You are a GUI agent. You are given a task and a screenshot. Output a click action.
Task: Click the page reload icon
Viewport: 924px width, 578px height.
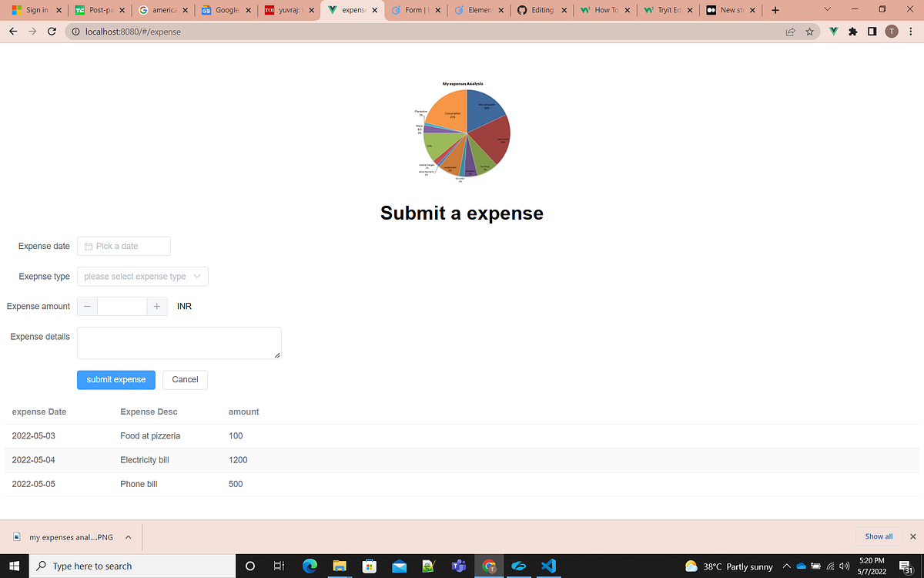pos(52,32)
